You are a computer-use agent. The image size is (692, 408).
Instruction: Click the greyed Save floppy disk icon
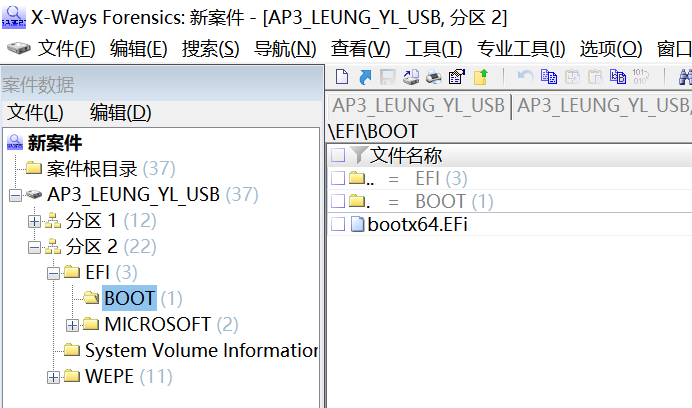pos(387,77)
